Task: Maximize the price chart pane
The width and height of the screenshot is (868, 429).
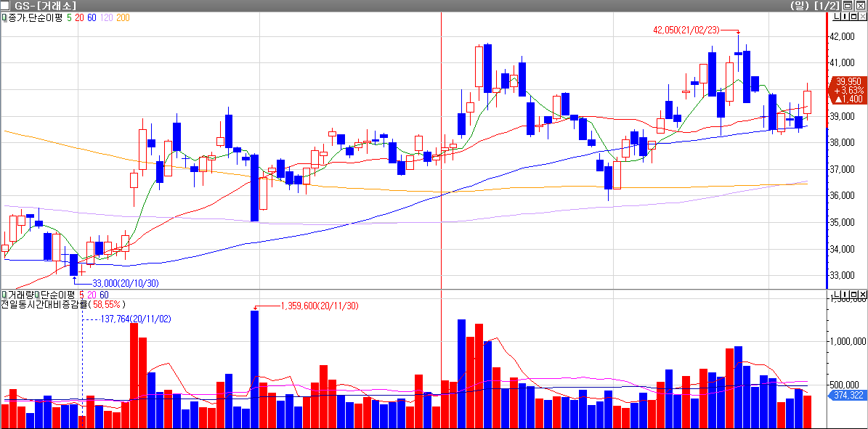Action: click(x=853, y=16)
